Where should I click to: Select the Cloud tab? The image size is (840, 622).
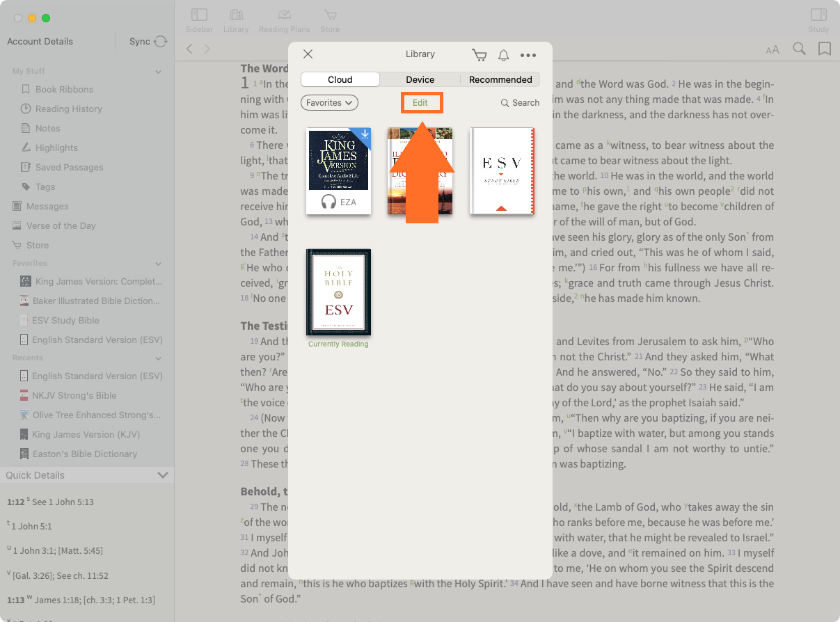[x=340, y=79]
